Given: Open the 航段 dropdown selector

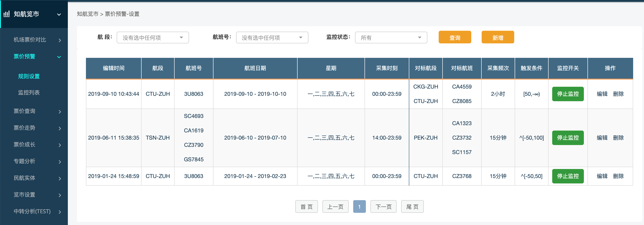Looking at the screenshot, I should 152,38.
